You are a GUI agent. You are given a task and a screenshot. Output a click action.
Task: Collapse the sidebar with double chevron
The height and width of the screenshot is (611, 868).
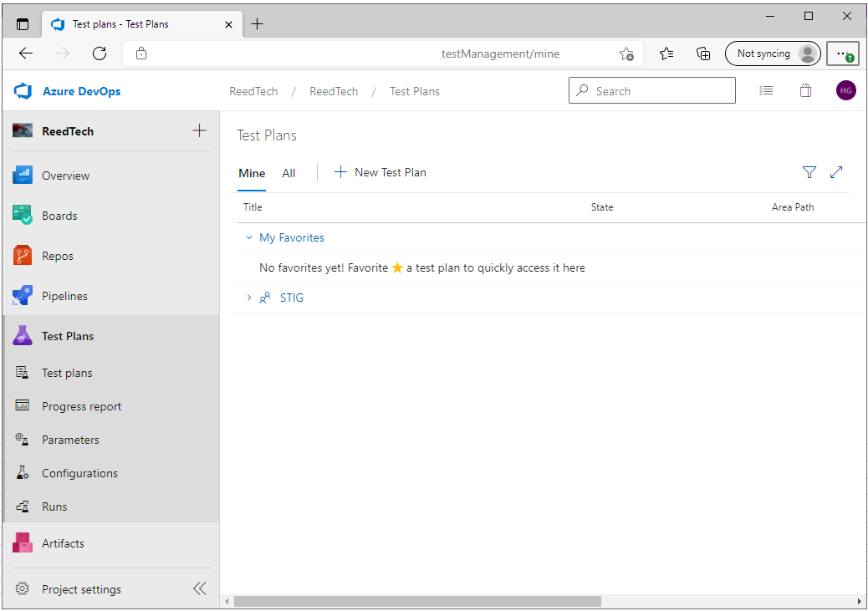200,589
